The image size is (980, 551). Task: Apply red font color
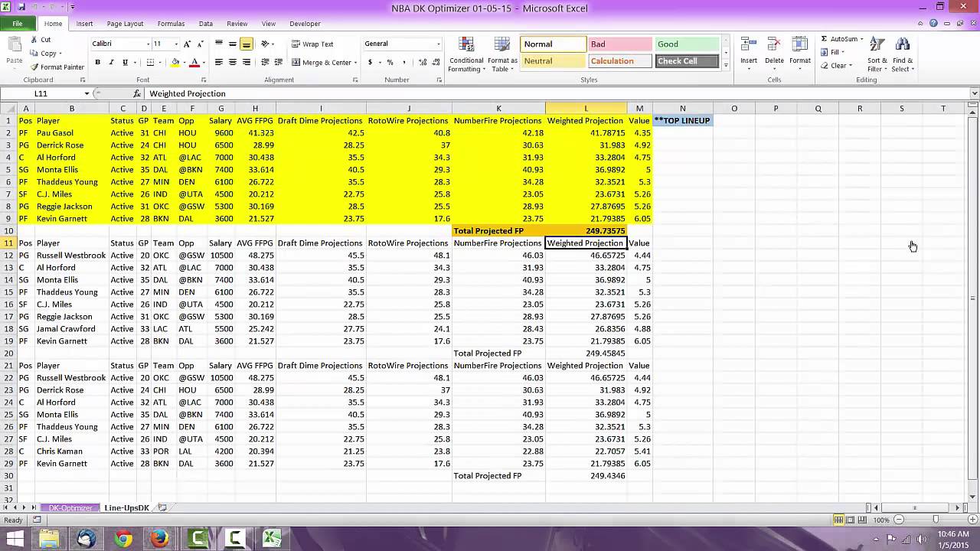[194, 62]
